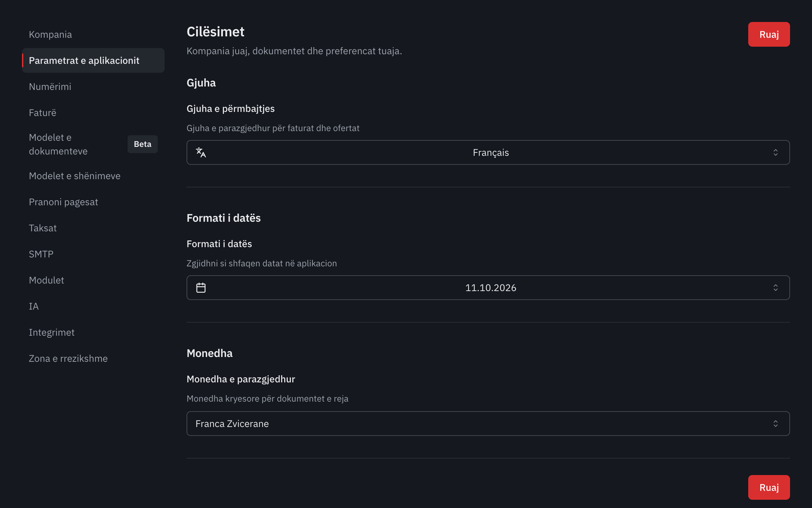Click the Zgjidhni si shfaqen datat description
The height and width of the screenshot is (508, 812).
(x=262, y=263)
